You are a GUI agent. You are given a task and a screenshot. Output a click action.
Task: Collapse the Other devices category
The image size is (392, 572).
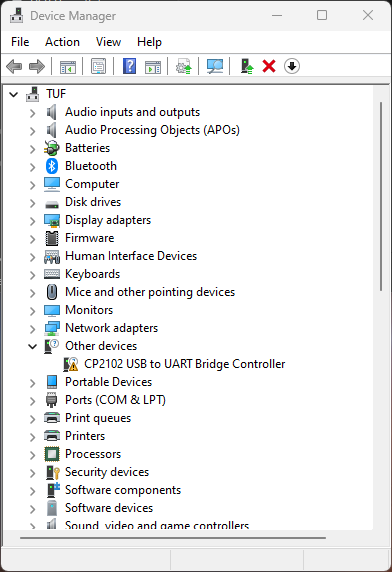32,347
